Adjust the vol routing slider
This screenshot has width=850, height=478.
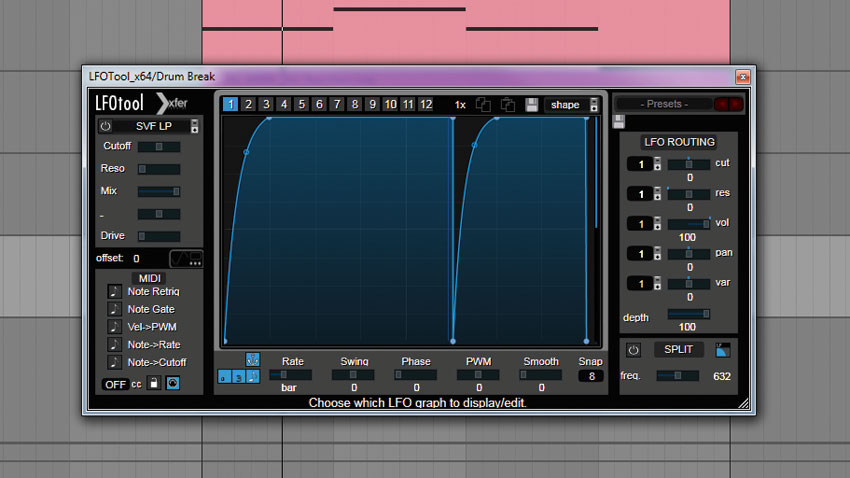tap(688, 223)
